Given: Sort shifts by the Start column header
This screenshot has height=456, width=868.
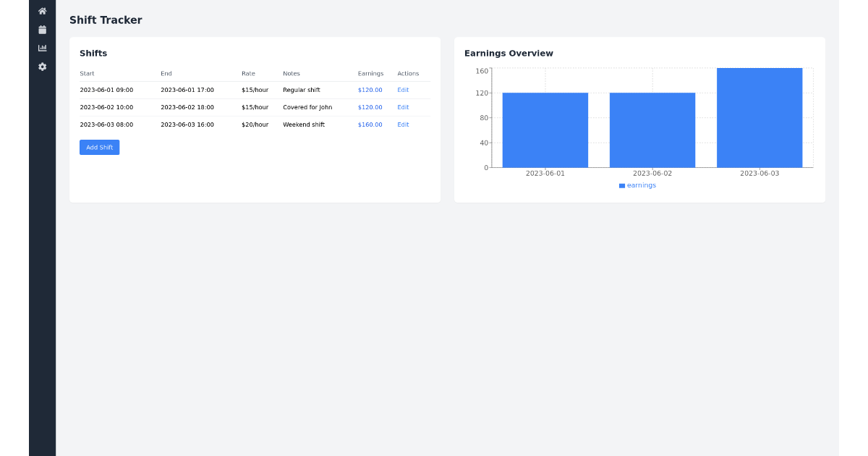Looking at the screenshot, I should 88,73.
